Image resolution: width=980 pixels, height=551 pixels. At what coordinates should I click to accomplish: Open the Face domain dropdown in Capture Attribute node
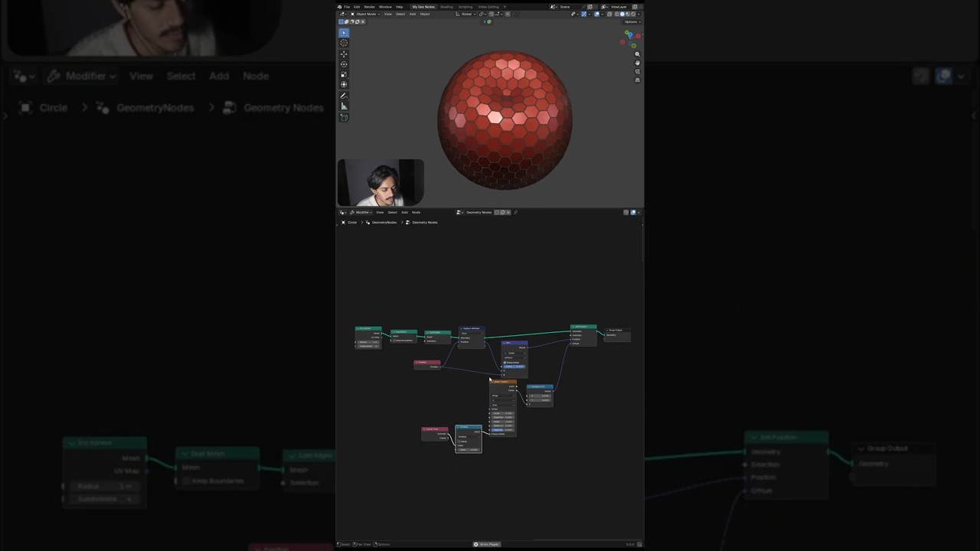pyautogui.click(x=471, y=333)
